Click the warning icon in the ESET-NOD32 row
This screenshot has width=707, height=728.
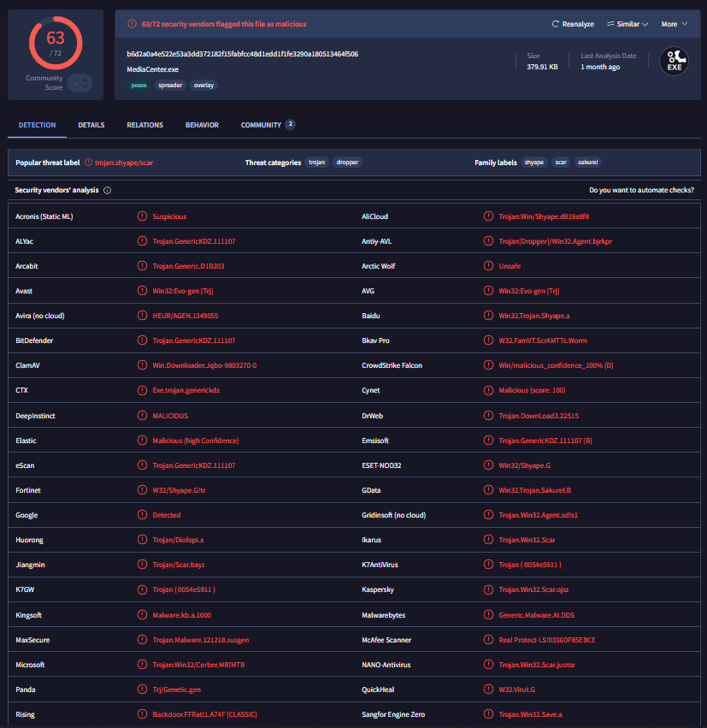tap(488, 465)
